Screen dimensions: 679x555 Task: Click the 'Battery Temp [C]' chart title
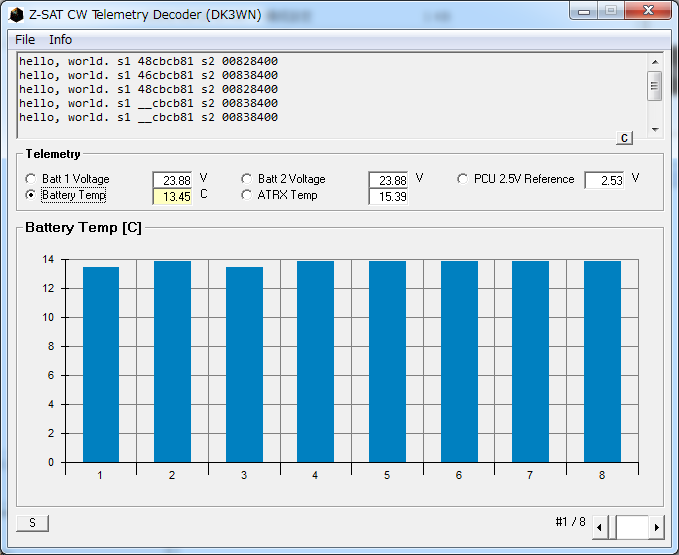[83, 228]
